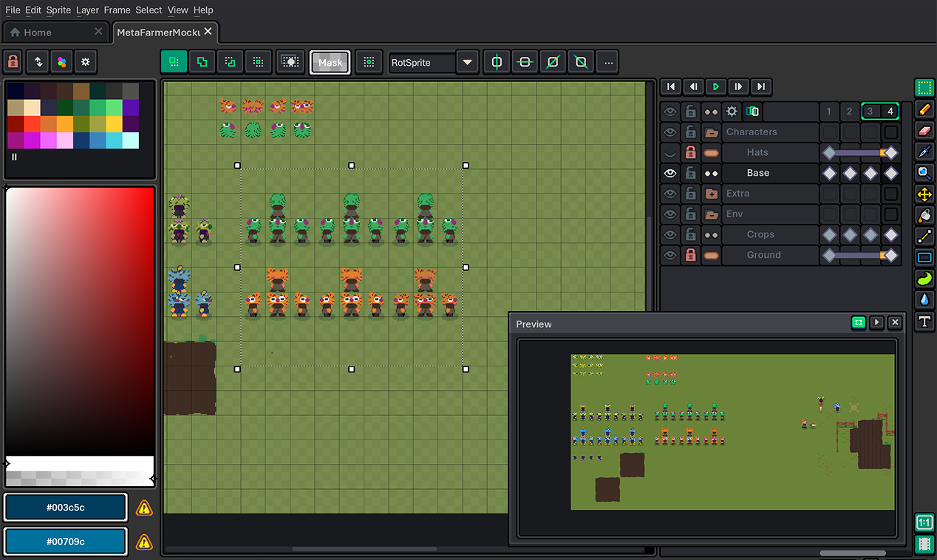Open the Sprite menu
The height and width of the screenshot is (560, 937).
point(58,10)
